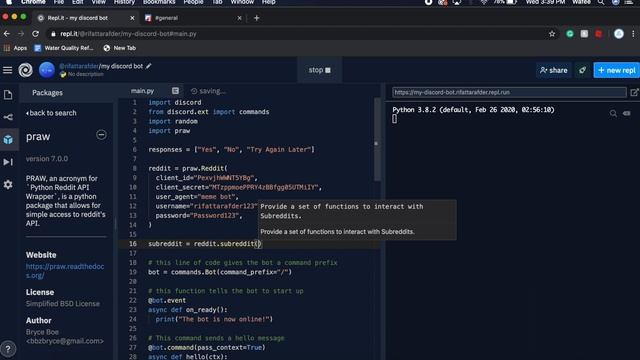Open the Version control sidebar icon

pyautogui.click(x=8, y=117)
